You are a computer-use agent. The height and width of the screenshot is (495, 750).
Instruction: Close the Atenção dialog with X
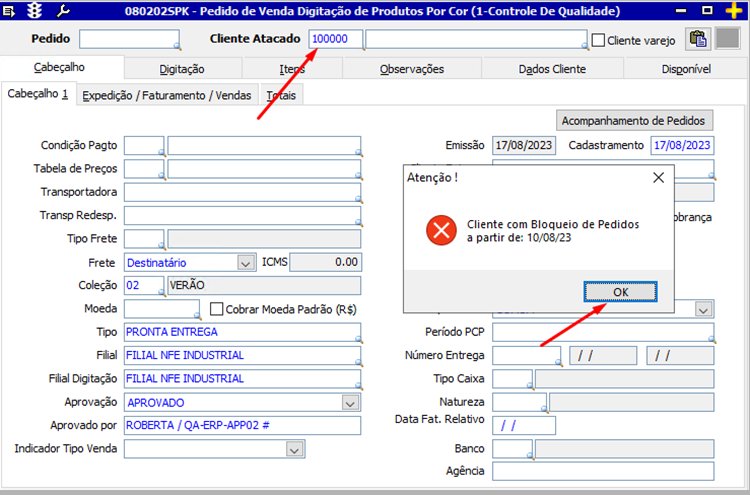(x=659, y=178)
